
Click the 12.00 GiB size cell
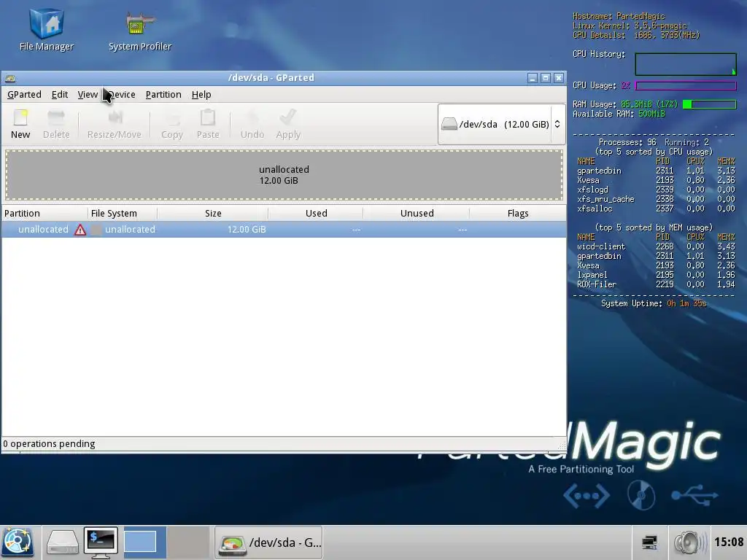pos(247,230)
